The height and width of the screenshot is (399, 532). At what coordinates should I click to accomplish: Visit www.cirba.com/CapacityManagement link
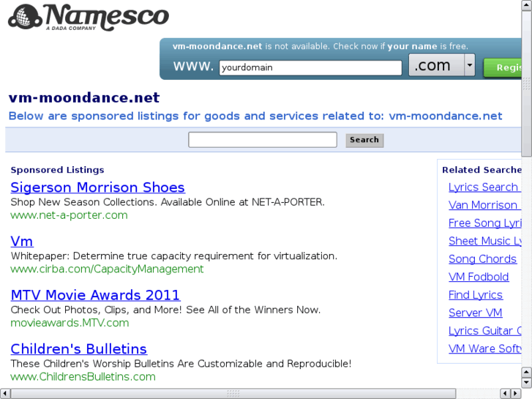coord(107,269)
